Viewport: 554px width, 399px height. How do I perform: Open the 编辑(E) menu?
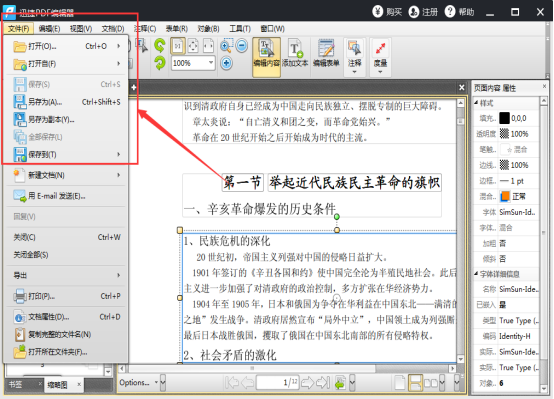49,29
